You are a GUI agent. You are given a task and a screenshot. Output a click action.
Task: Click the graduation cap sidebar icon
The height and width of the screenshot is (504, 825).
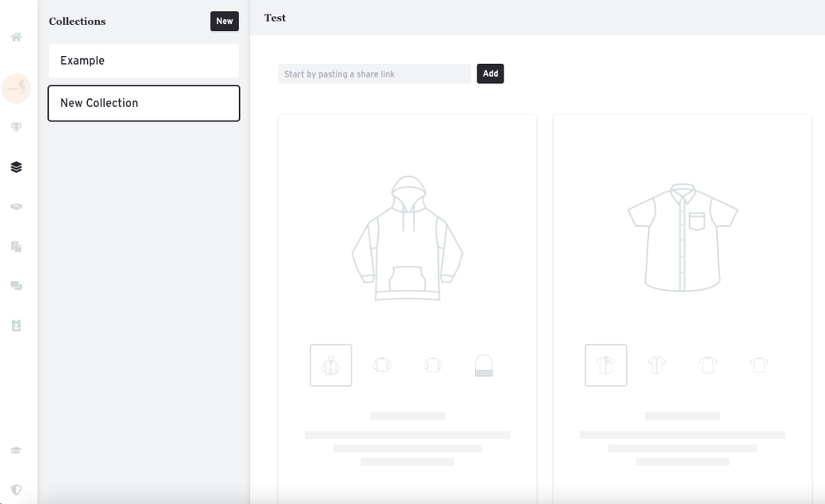pyautogui.click(x=16, y=450)
